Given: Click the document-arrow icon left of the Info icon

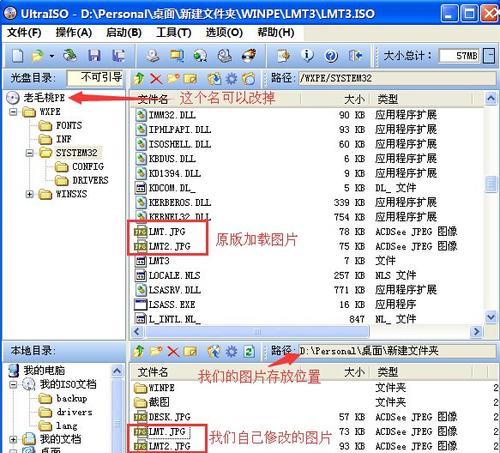Looking at the screenshot, I should click(283, 55).
